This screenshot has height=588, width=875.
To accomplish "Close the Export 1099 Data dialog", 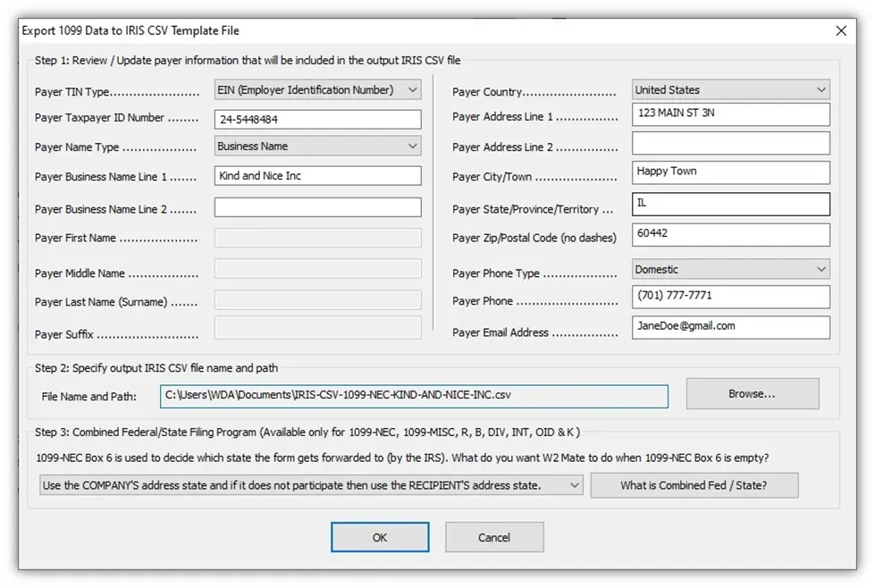I will tap(841, 30).
